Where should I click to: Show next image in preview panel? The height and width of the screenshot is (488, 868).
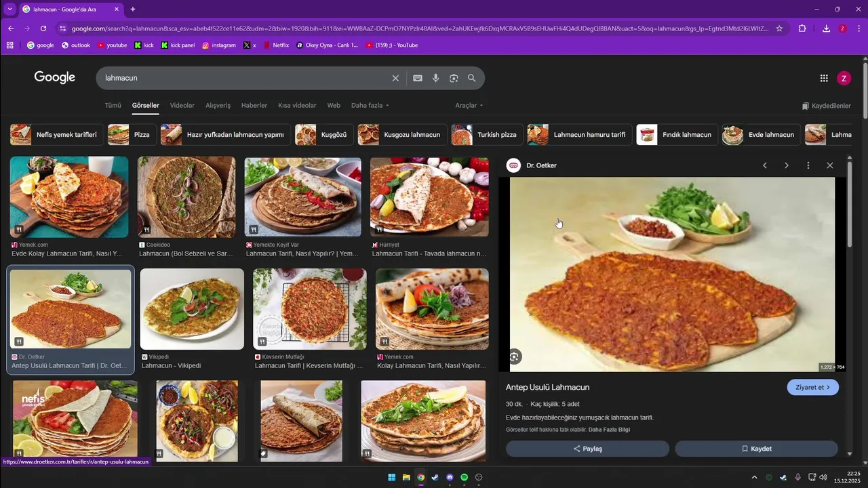click(787, 165)
